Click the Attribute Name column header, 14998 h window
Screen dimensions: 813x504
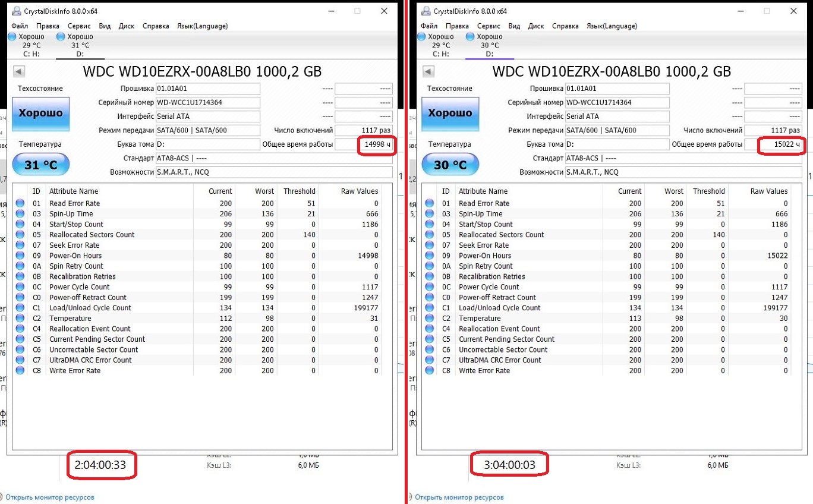click(74, 191)
